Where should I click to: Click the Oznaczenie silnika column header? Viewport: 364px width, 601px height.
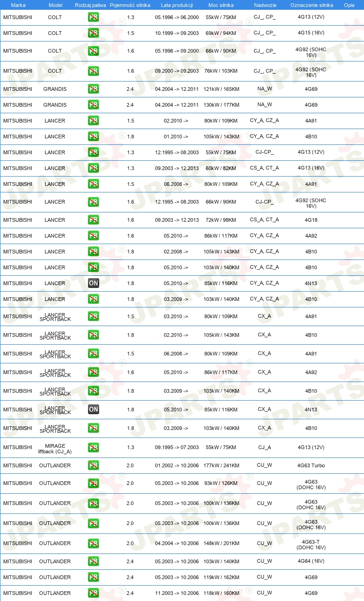click(311, 5)
